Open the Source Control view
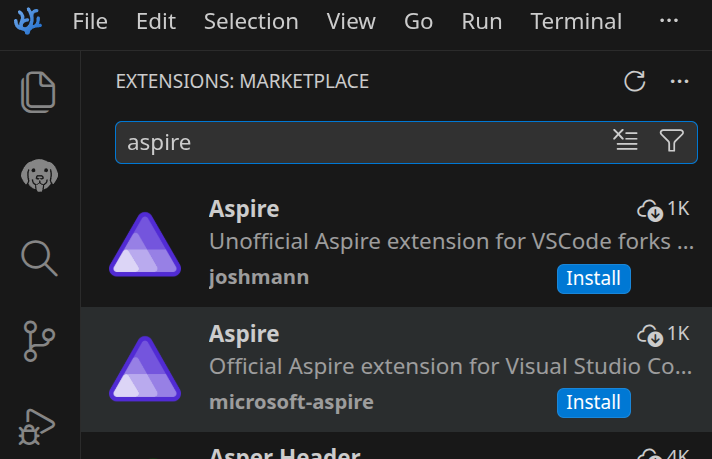Screen dimensions: 712x459 [39, 341]
